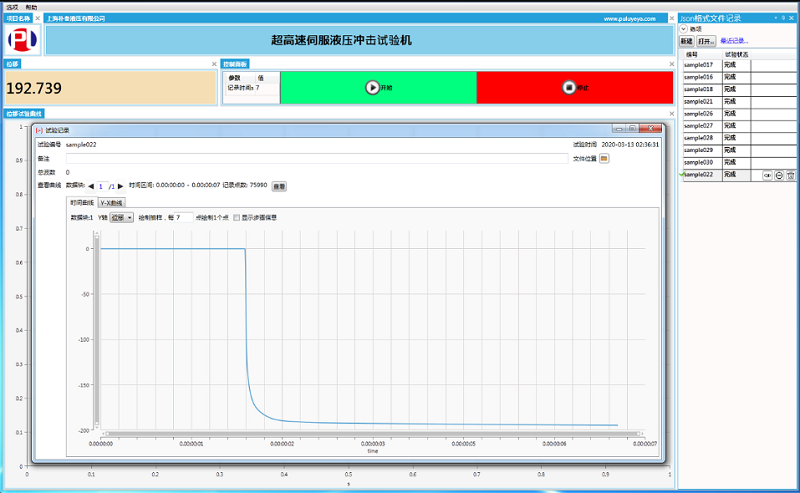The height and width of the screenshot is (493, 800).
Task: Select the sample029 row
Action: pos(739,151)
